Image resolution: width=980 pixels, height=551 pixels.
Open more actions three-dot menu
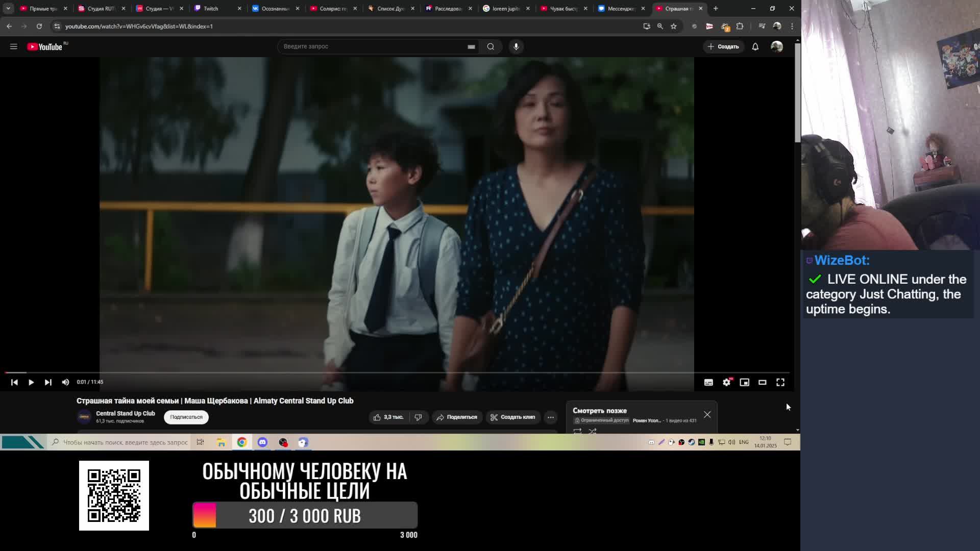pos(550,417)
